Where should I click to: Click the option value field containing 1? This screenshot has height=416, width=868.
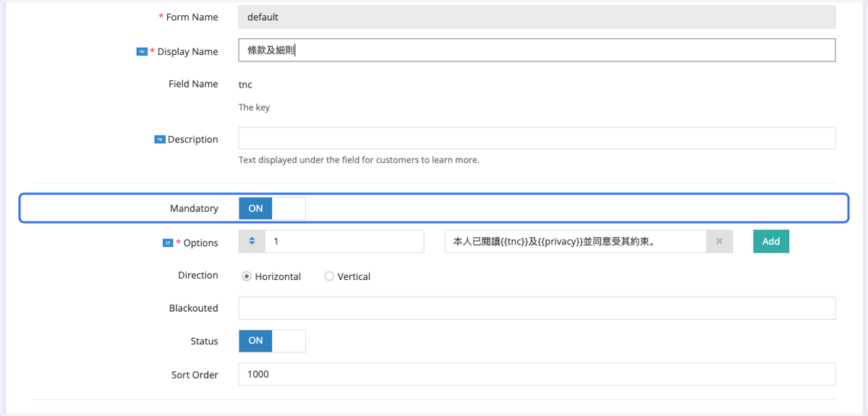tap(344, 242)
